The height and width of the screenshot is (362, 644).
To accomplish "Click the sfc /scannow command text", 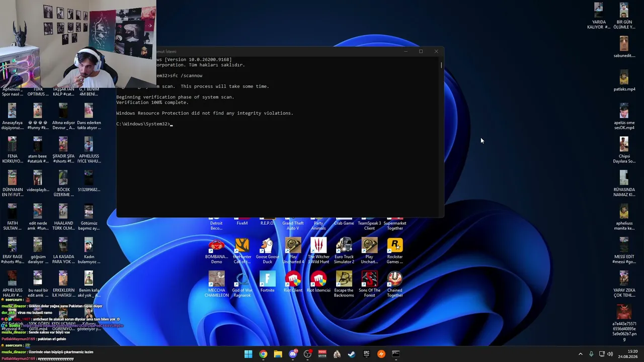I will [x=186, y=75].
